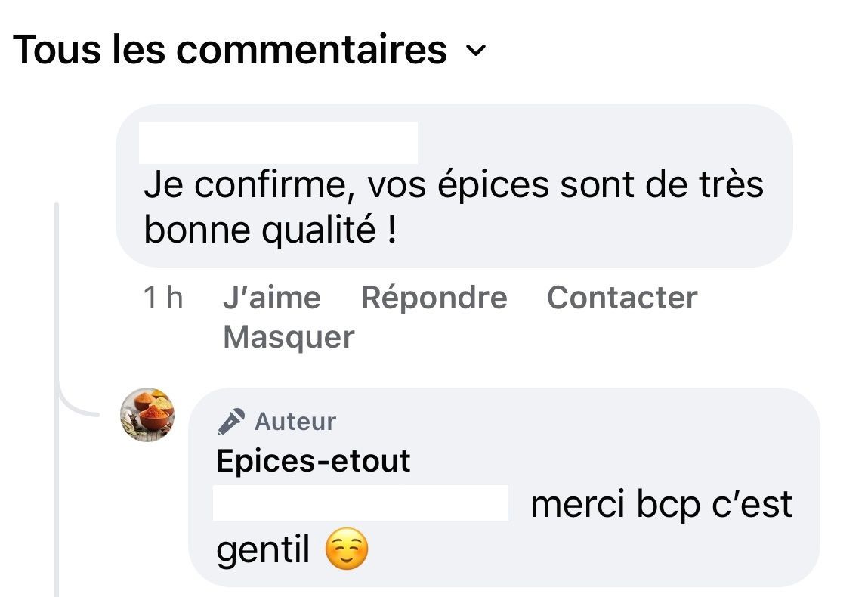Click Contacter under the comment
This screenshot has width=868, height=597.
(622, 298)
